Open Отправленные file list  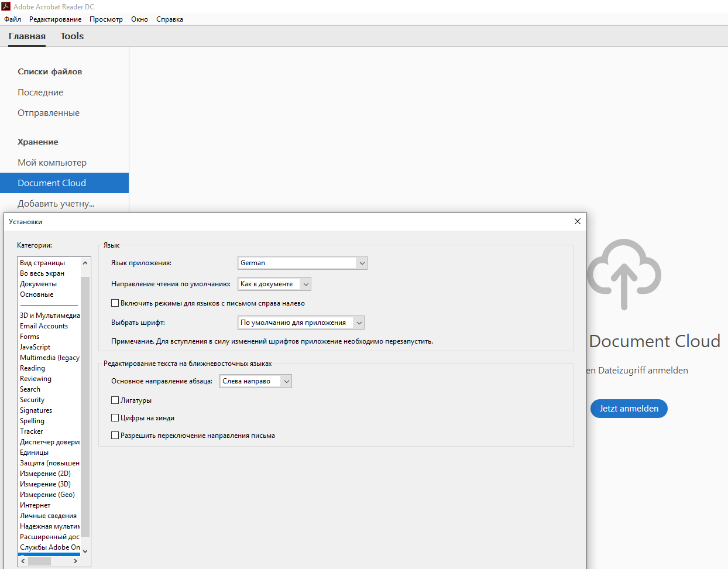49,113
